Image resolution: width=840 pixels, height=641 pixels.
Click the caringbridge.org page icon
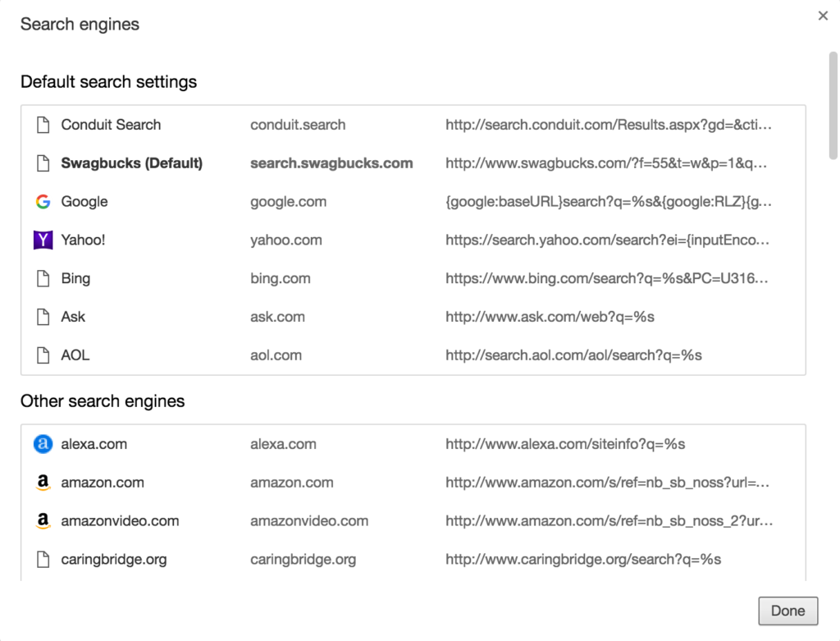43,560
